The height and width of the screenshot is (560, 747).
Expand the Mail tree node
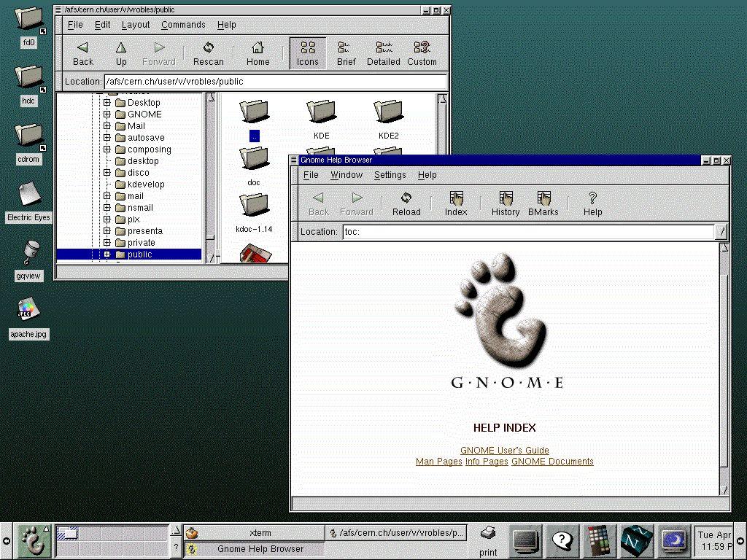pyautogui.click(x=107, y=125)
